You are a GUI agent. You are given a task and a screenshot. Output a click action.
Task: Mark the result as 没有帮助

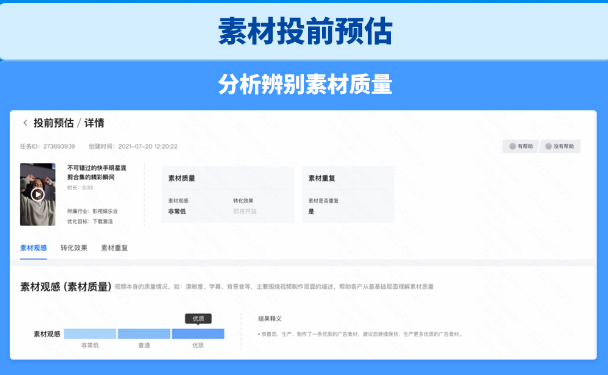coord(560,146)
